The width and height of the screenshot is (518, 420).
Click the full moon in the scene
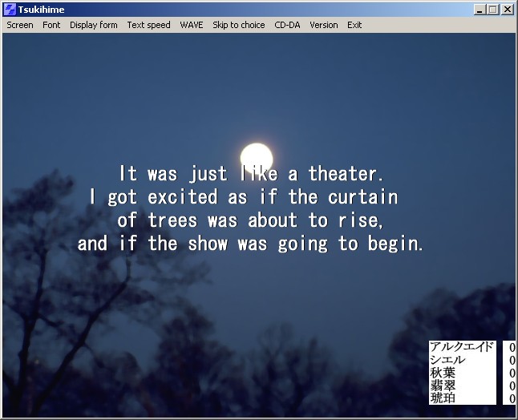(257, 157)
